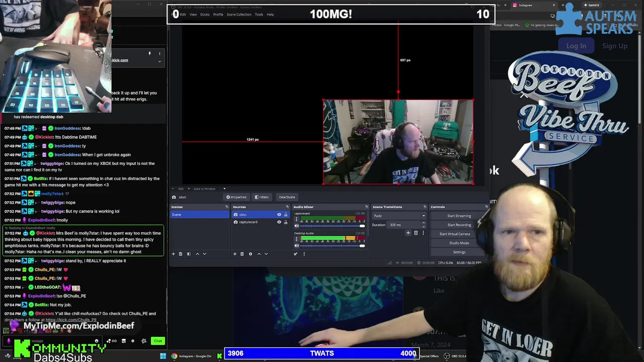This screenshot has height=362, width=644.
Task: Click the Deactivate button
Action: pyautogui.click(x=287, y=197)
